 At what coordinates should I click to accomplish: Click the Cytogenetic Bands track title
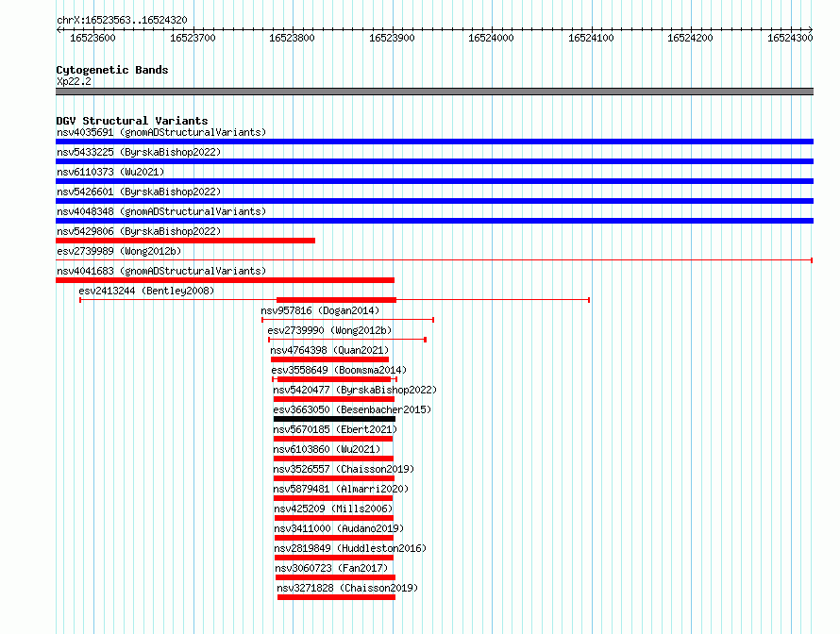click(x=112, y=70)
